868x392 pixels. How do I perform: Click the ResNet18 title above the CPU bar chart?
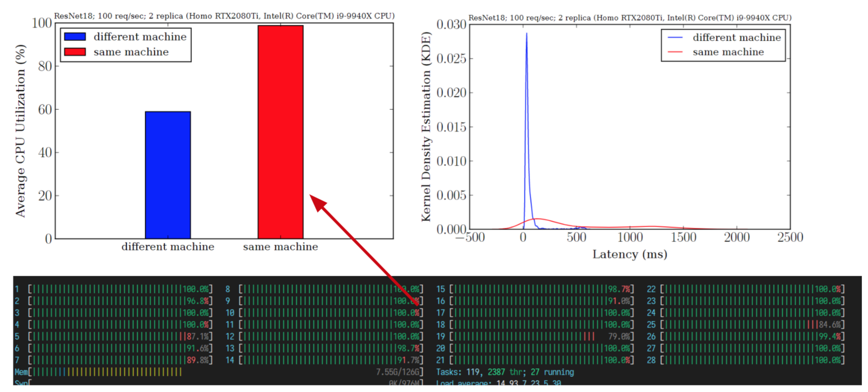click(x=224, y=16)
